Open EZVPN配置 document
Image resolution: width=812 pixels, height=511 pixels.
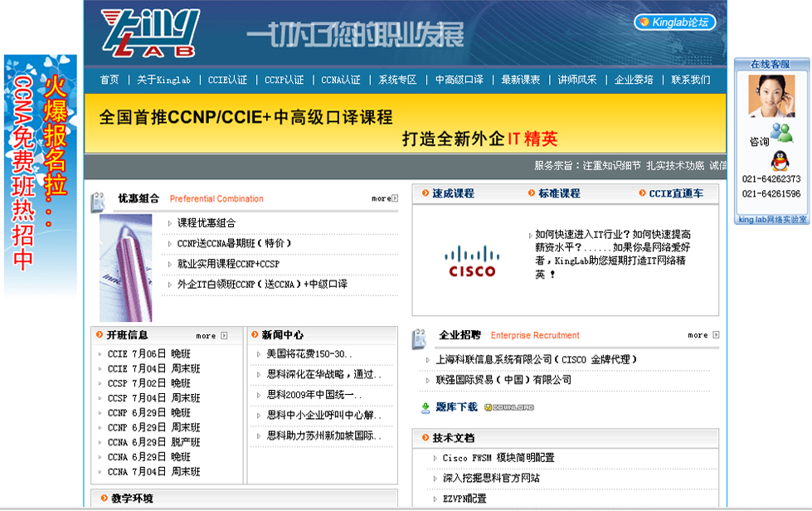[x=464, y=499]
